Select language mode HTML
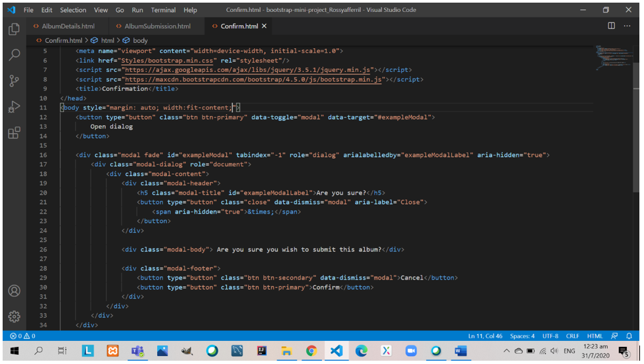The height and width of the screenshot is (364, 644). (595, 336)
